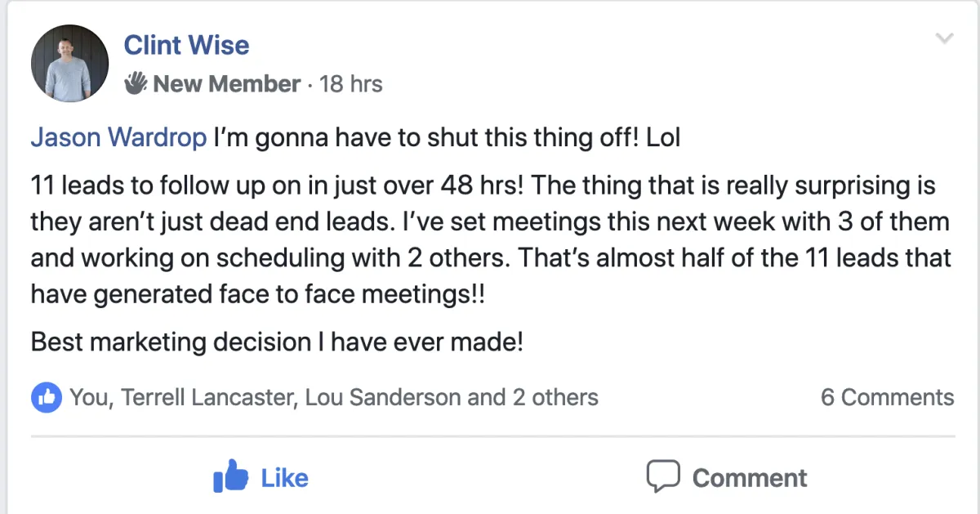Open the tagged Jason Wardrop profile link
Screen dimensions: 980x514
[118, 138]
